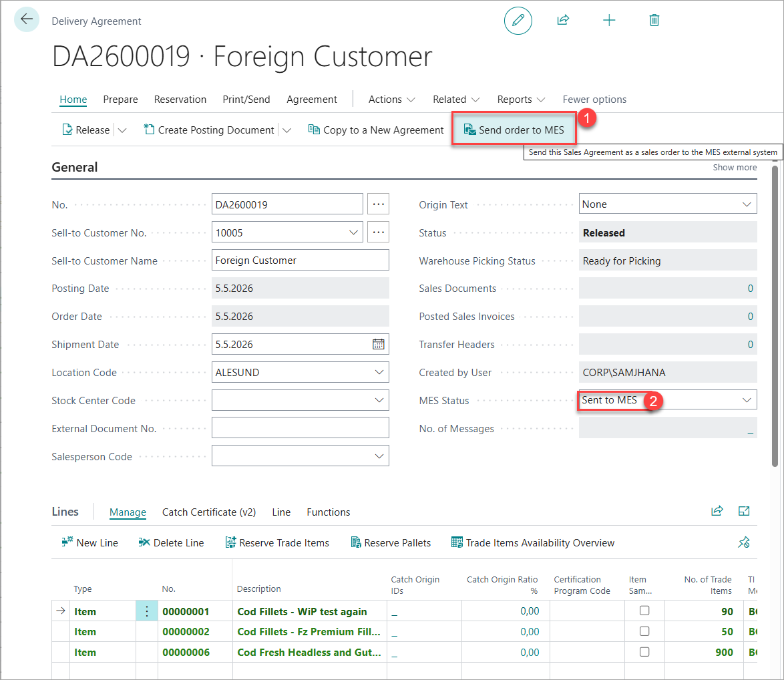Click Reserve Pallets
The width and height of the screenshot is (784, 680).
(391, 543)
